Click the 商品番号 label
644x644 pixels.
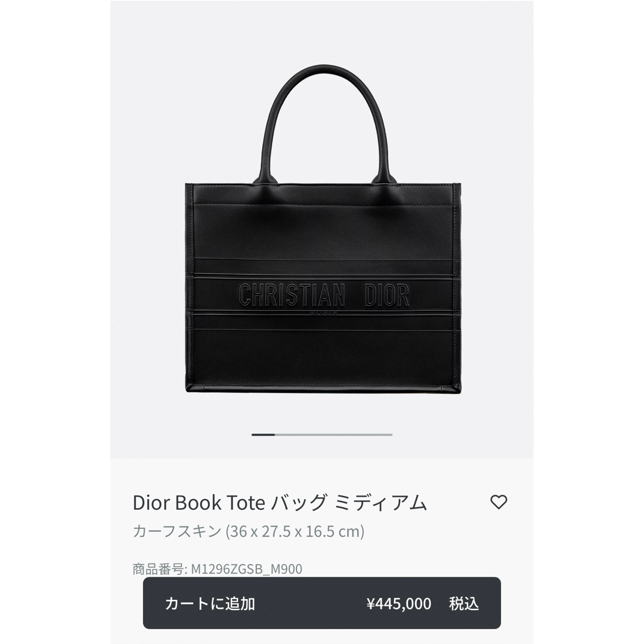[157, 569]
